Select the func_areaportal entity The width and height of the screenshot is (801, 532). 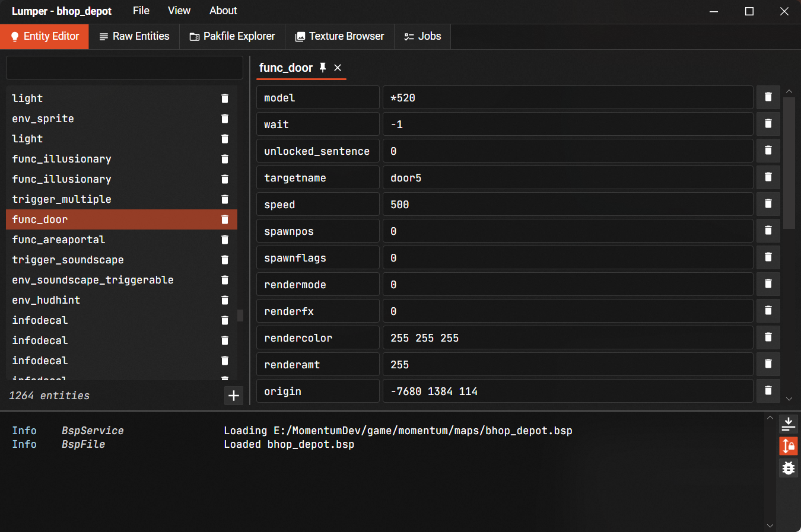(122, 240)
